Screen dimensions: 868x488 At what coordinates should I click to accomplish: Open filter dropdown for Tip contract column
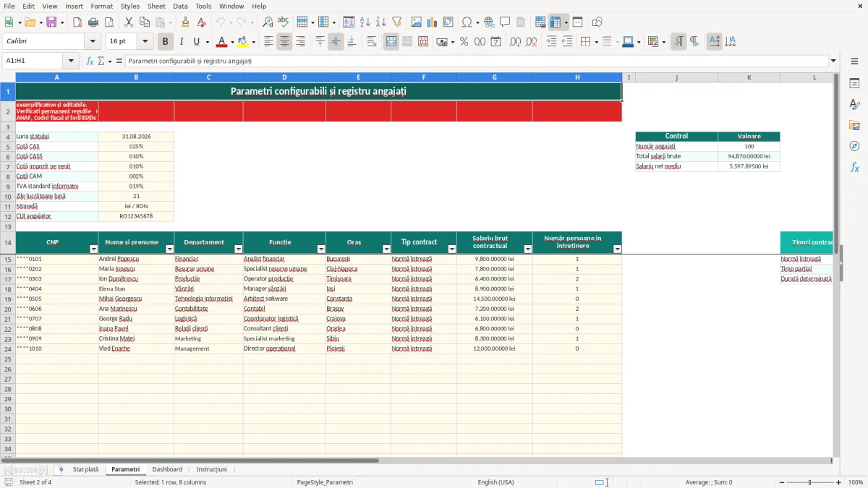point(452,249)
